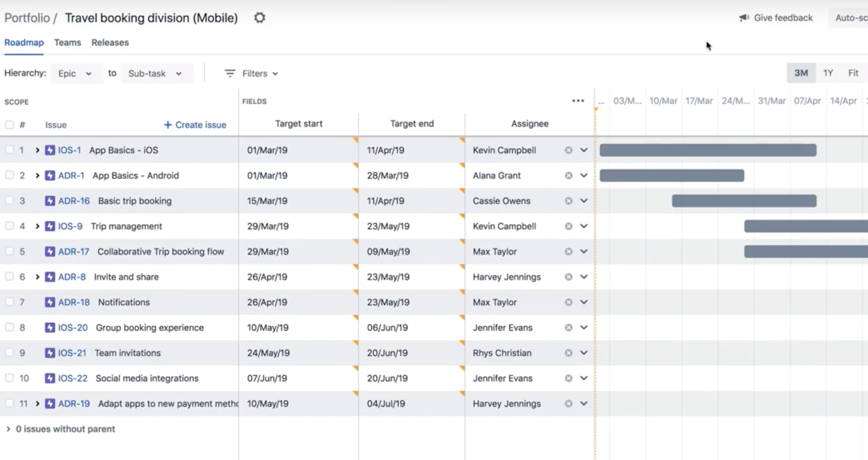Expand the 0 issues without parent section
868x460 pixels.
click(9, 429)
